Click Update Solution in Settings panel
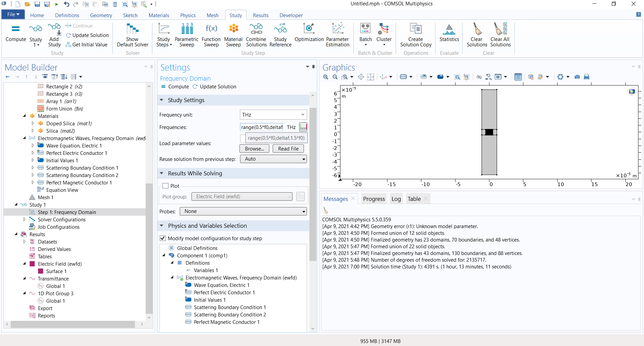 214,87
